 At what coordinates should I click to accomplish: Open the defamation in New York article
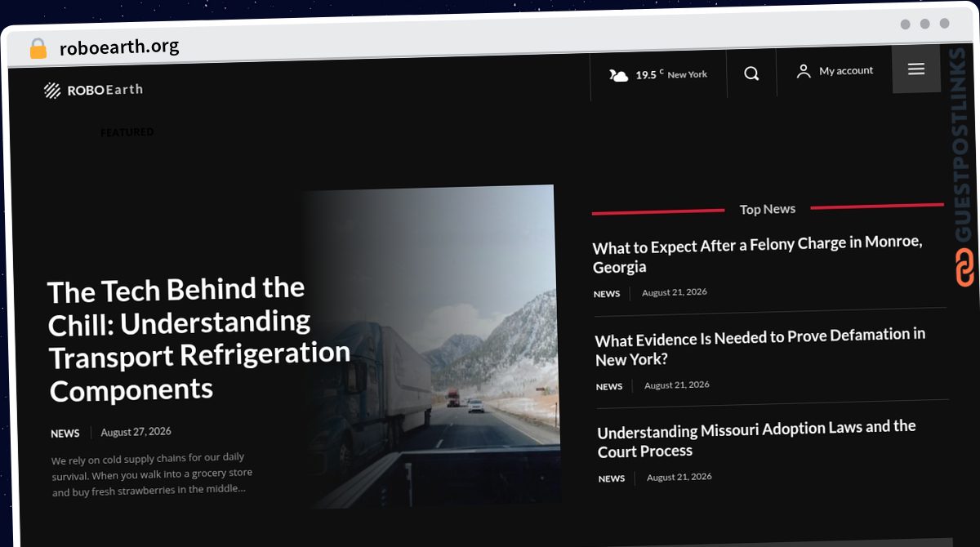tap(760, 347)
